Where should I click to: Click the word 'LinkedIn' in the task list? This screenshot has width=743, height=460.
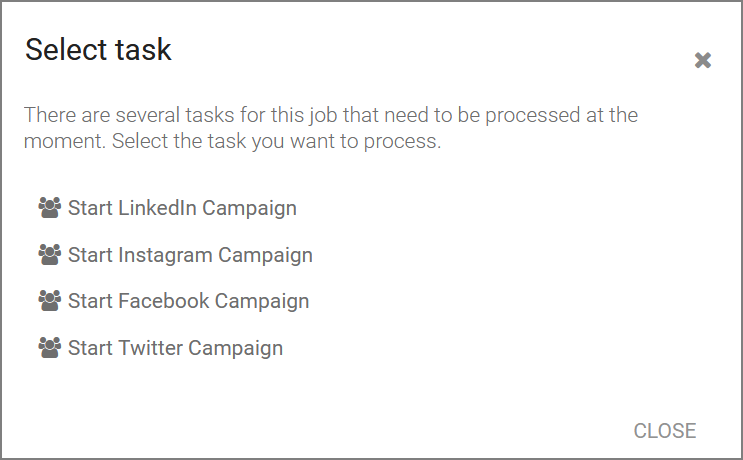pyautogui.click(x=157, y=207)
